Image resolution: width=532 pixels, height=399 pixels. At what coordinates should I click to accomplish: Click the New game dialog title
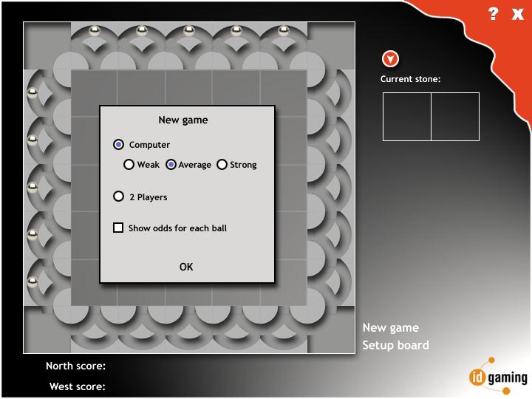[x=183, y=120]
